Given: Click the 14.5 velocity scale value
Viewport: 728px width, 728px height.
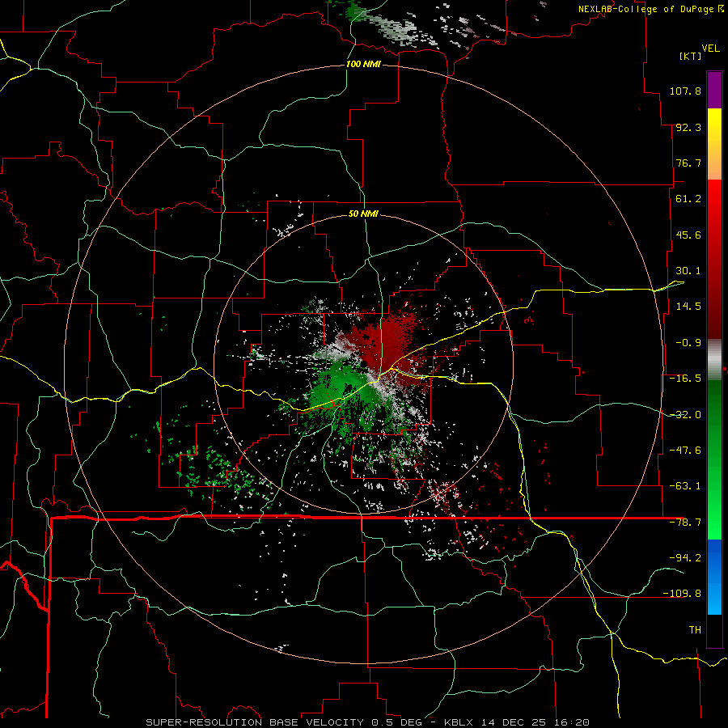Looking at the screenshot, I should click(688, 307).
